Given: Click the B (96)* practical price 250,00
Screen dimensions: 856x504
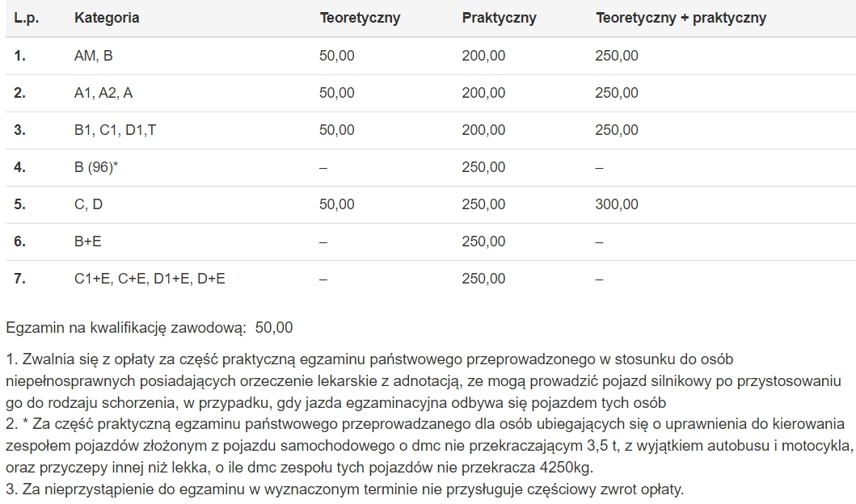Looking at the screenshot, I should [x=483, y=167].
